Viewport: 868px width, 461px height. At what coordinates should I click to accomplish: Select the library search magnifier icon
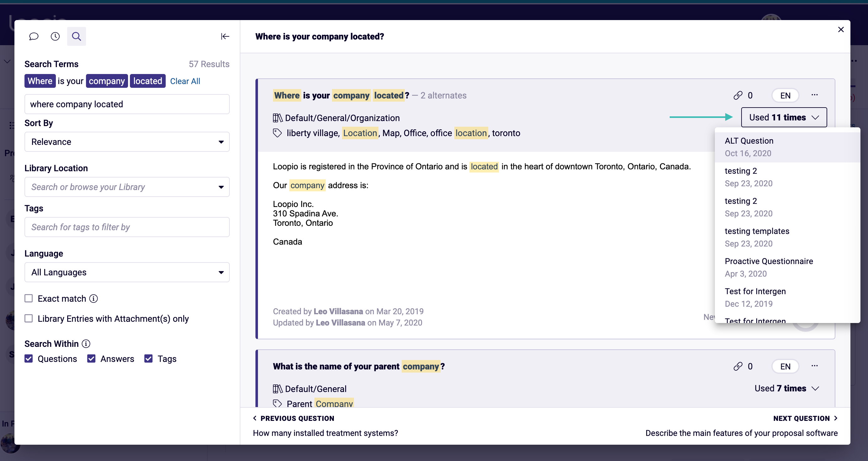tap(77, 36)
